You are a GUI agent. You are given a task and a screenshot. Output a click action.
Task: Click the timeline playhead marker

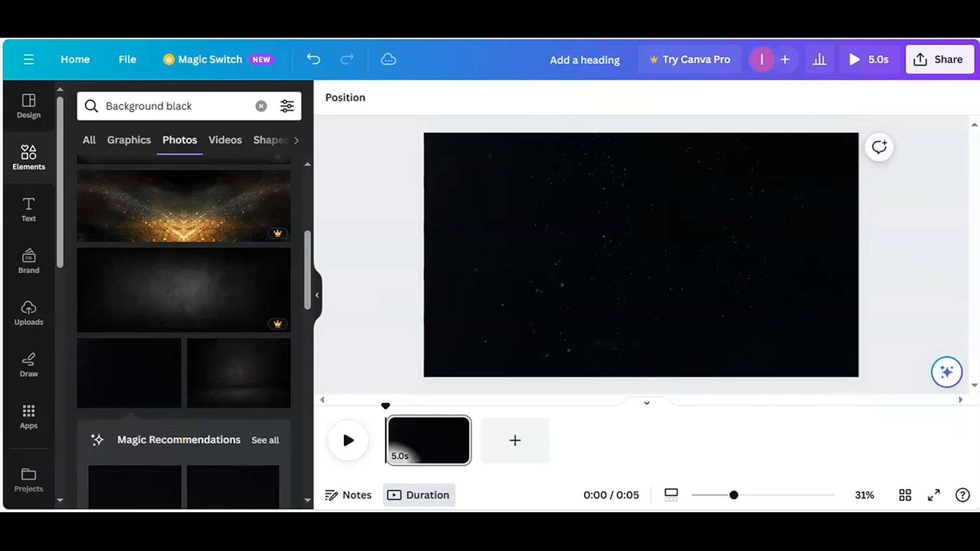(x=385, y=406)
